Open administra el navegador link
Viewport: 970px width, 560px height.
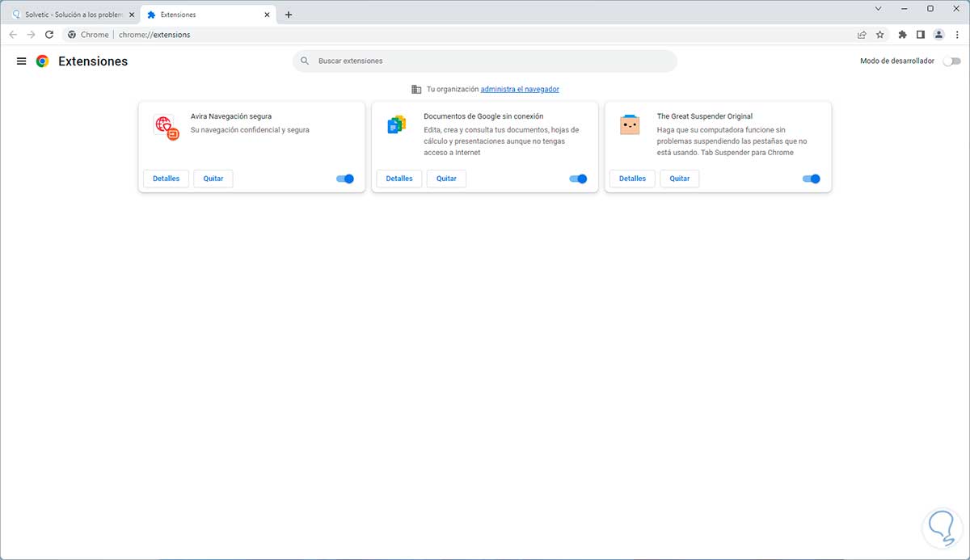(x=520, y=89)
